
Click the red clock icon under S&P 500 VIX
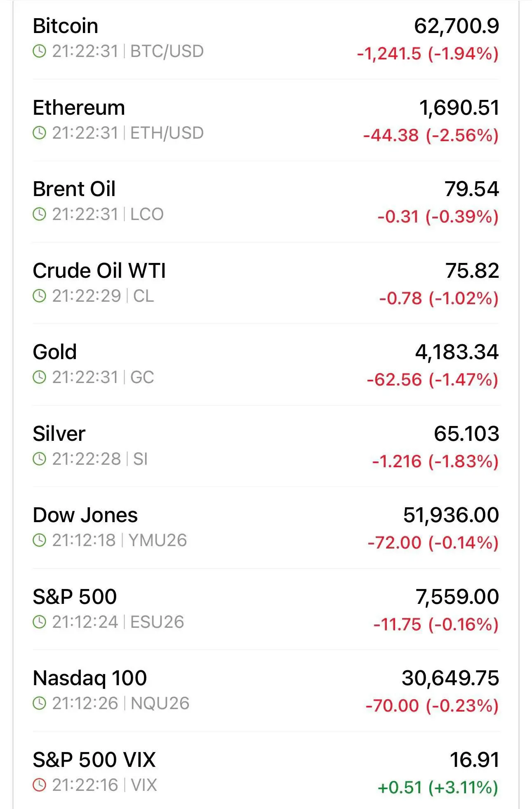39,785
